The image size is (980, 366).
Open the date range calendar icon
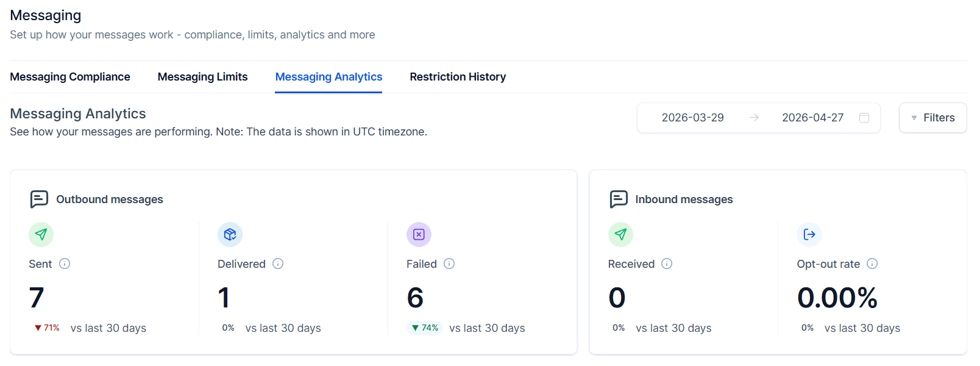point(864,118)
